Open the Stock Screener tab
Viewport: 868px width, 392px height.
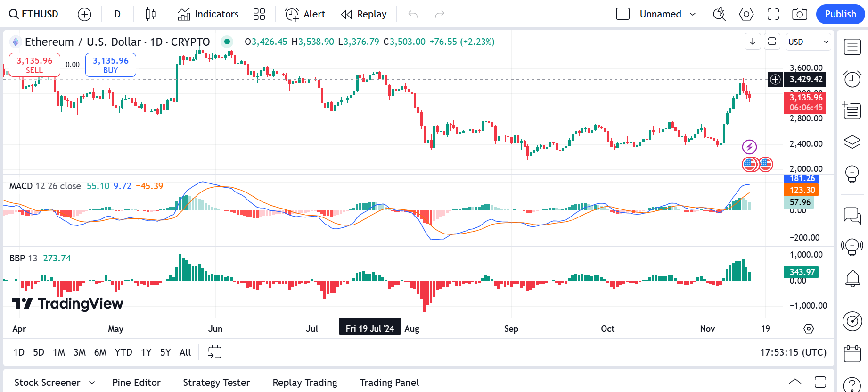47,383
